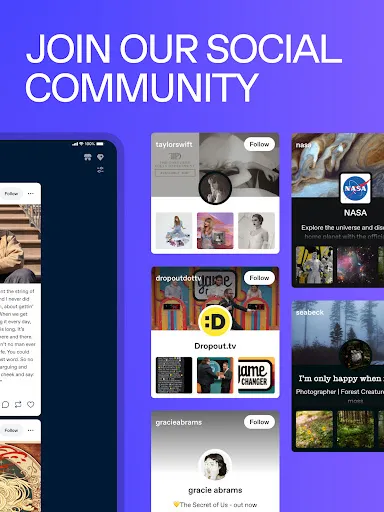This screenshot has height=512, width=384.
Task: Tap the battery indicator in the status bar
Action: coord(100,144)
